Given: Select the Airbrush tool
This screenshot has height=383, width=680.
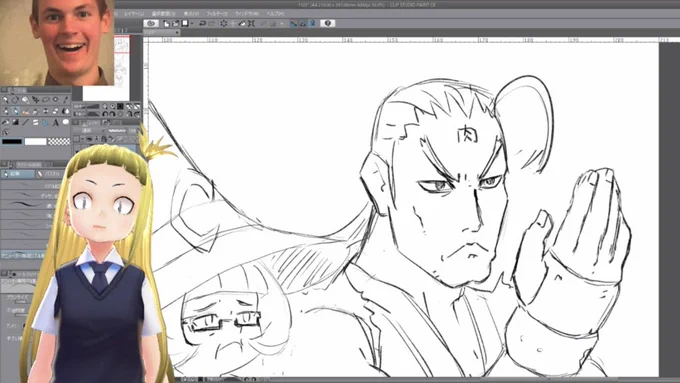Looking at the screenshot, I should pyautogui.click(x=36, y=111).
